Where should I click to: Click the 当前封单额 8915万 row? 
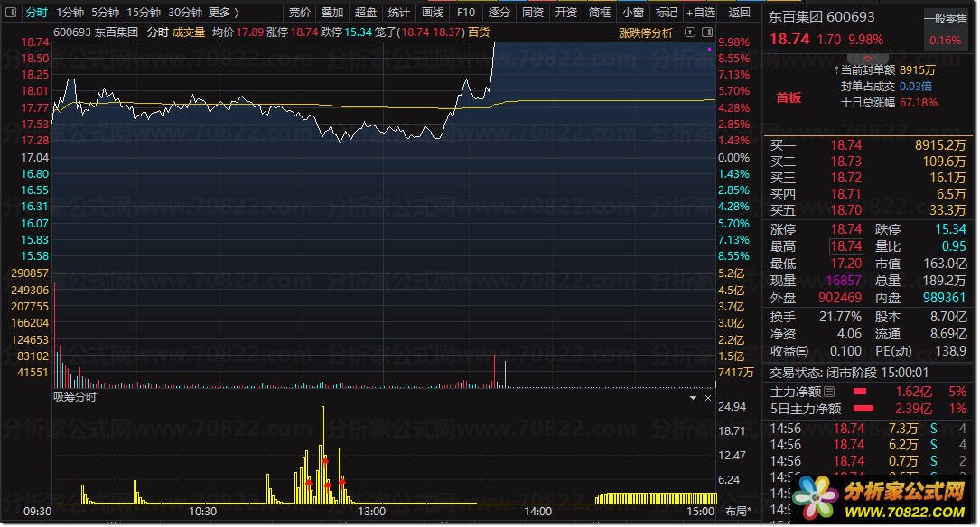tap(888, 69)
